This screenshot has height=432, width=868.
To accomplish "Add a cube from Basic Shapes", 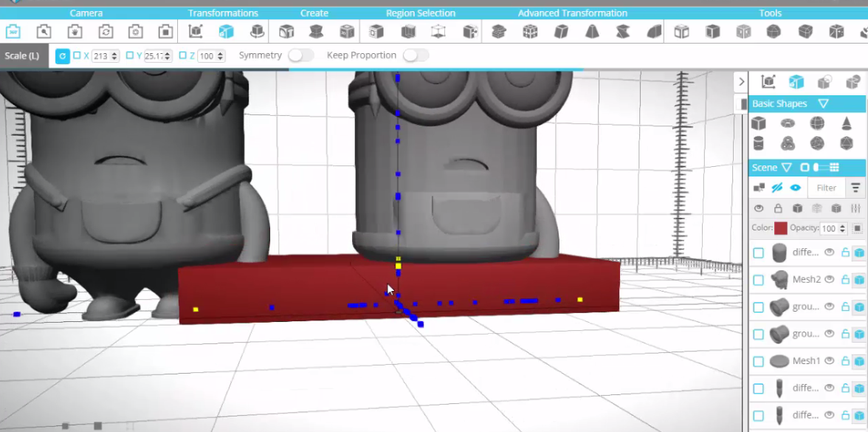I will tap(759, 123).
